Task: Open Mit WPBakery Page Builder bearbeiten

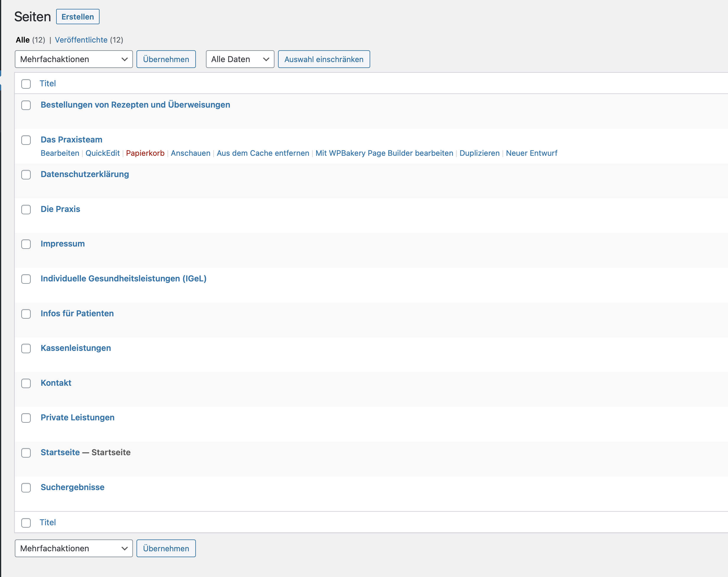Action: [x=384, y=153]
